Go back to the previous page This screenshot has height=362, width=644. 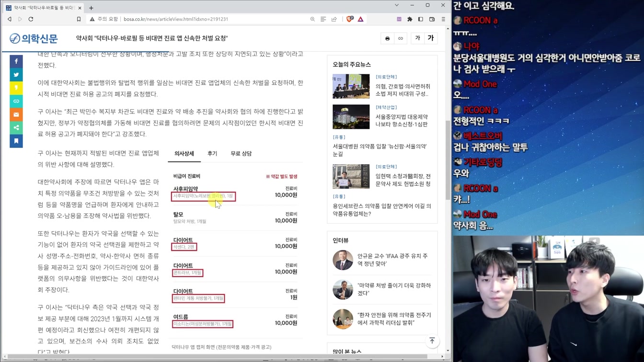point(10,19)
